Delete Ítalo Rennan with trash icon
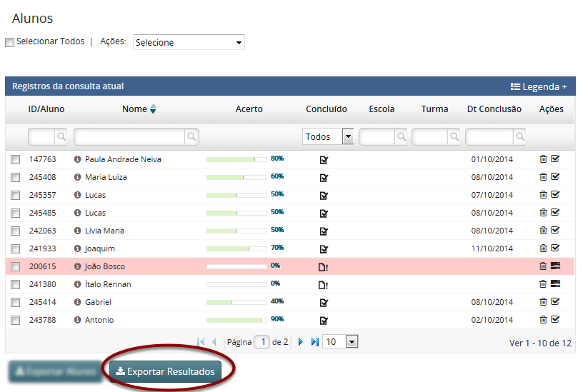Viewport: 583px width, 392px height. [543, 284]
